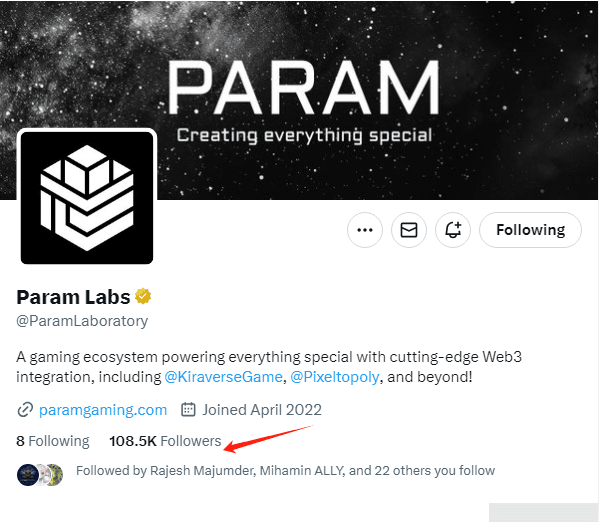Click the link chain icon

(25, 410)
